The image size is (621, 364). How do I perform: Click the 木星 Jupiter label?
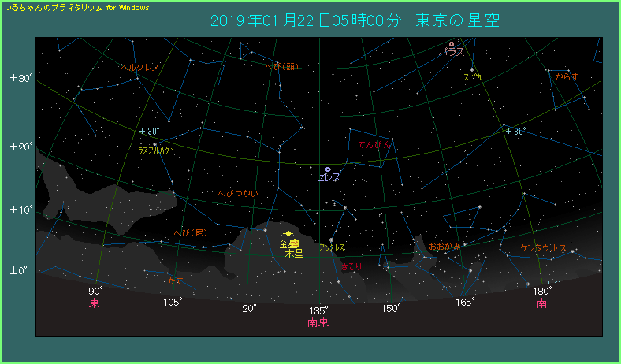294,254
